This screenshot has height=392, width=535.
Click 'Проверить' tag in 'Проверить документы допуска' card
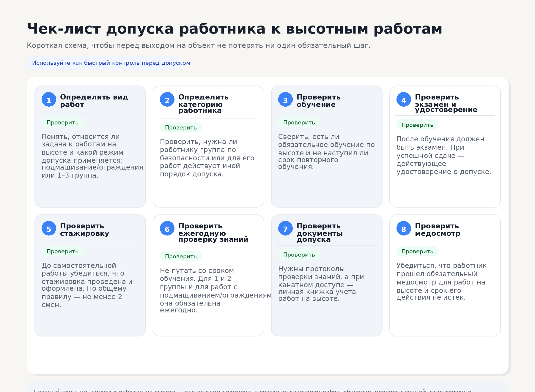299,255
